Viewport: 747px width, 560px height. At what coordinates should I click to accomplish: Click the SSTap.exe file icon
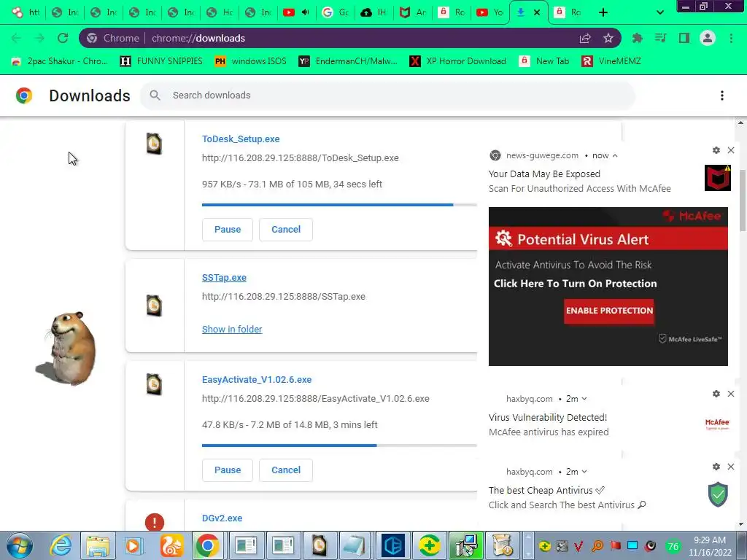[154, 306]
